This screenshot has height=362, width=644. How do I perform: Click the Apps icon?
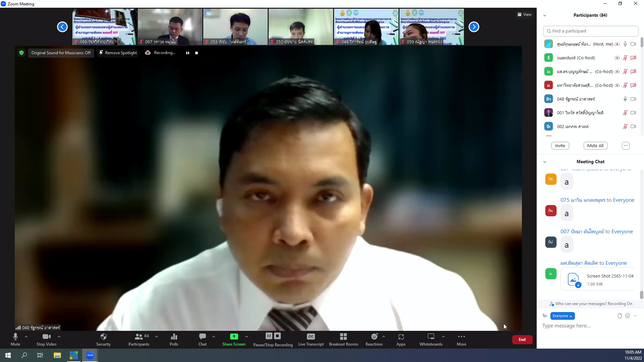point(401,337)
